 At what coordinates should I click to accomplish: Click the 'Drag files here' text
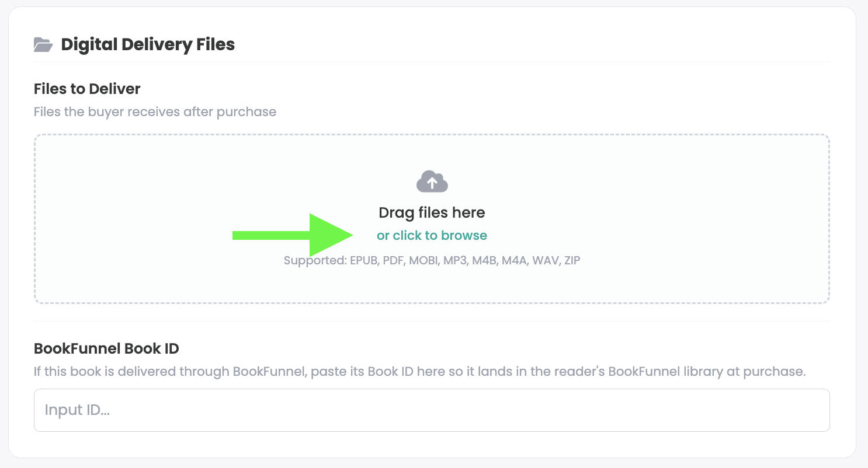[x=432, y=212]
